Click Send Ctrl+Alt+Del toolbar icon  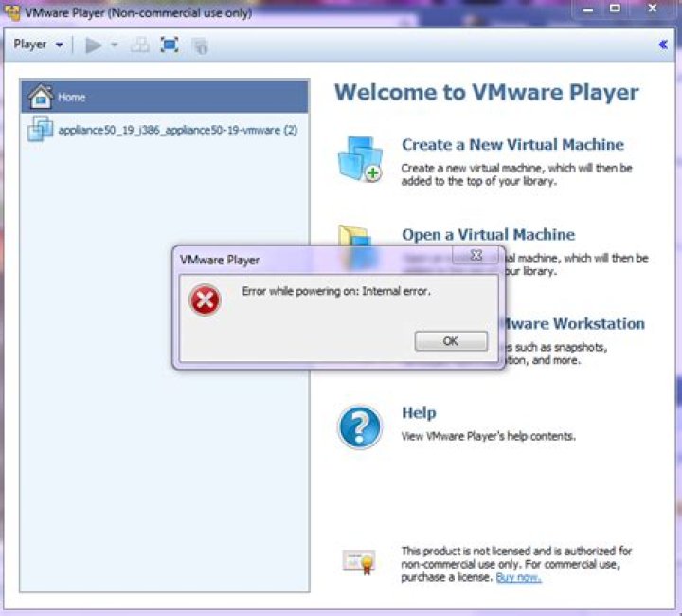[x=140, y=45]
